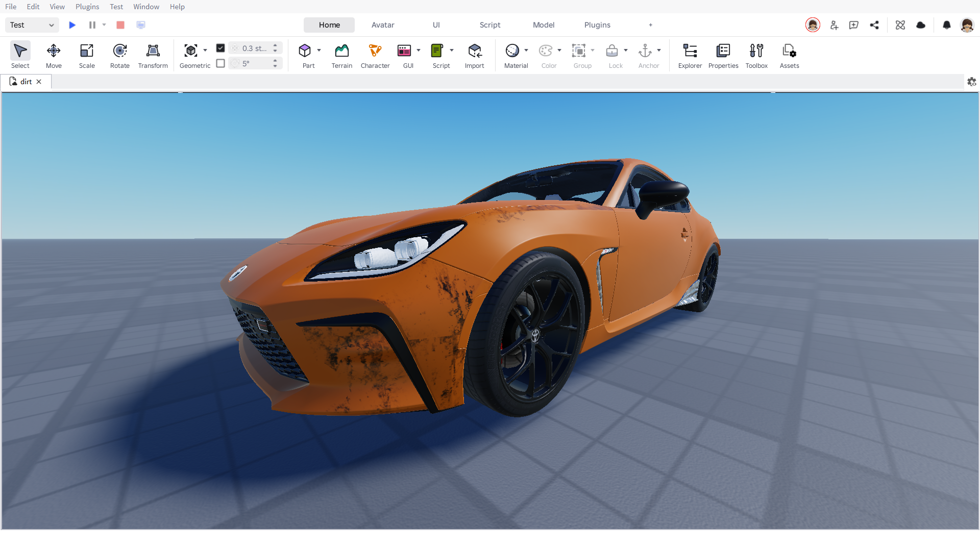
Task: Select the Move tool
Action: [x=54, y=55]
